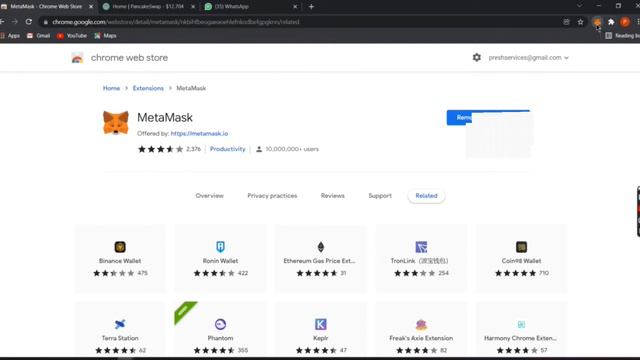The height and width of the screenshot is (360, 640).
Task: Open Freak's Axie Extension card icon
Action: coord(421,324)
